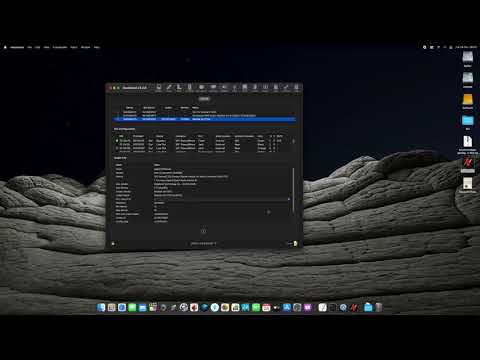
Task: Open the File menu
Action: [29, 47]
